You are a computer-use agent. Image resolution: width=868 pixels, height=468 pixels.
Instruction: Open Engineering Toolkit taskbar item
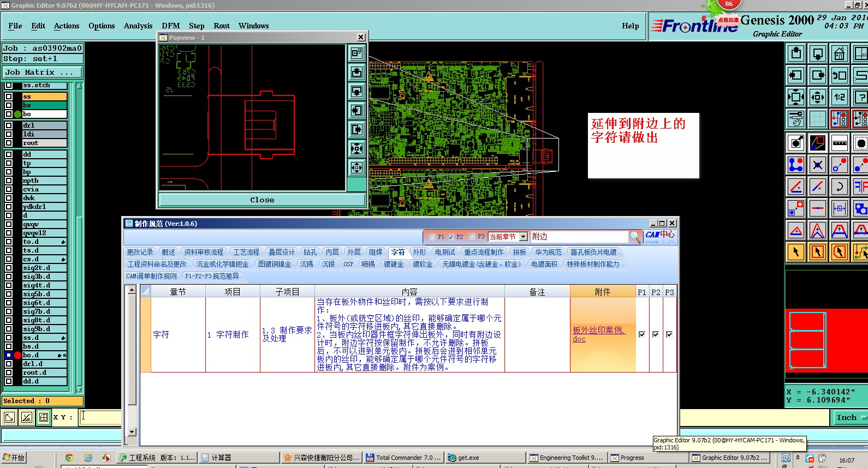point(566,458)
